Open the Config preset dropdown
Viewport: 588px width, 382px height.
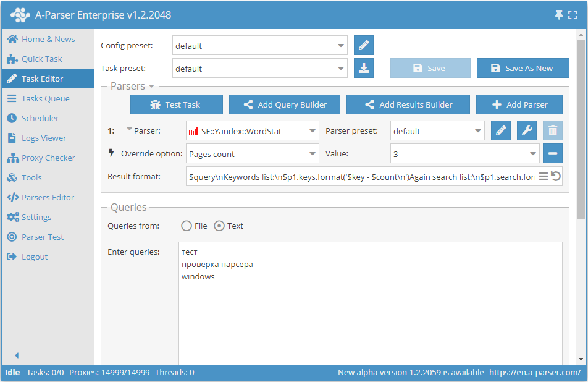(x=259, y=46)
